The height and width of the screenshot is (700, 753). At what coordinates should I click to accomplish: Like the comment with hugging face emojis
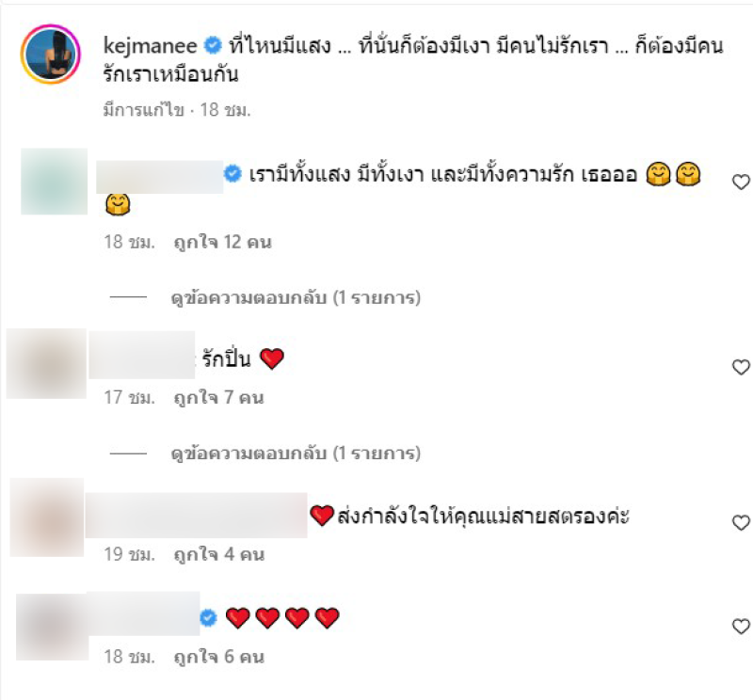point(741,182)
